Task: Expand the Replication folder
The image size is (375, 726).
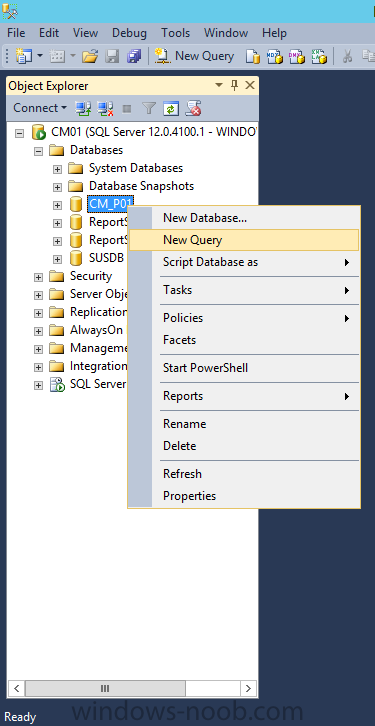Action: (x=38, y=313)
